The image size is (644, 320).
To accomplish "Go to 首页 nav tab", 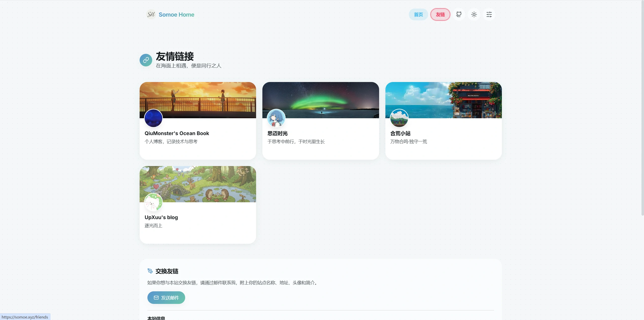I will (x=418, y=15).
